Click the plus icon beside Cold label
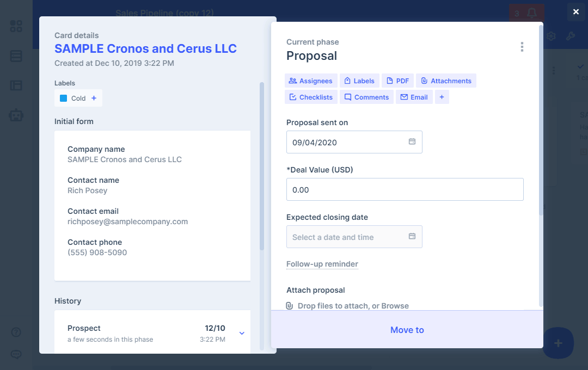Screen dimensions: 588x370 [x=94, y=98]
